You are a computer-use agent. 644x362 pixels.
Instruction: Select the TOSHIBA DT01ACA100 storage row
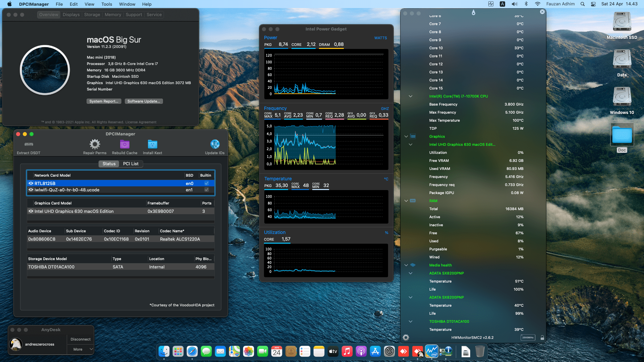(121, 267)
